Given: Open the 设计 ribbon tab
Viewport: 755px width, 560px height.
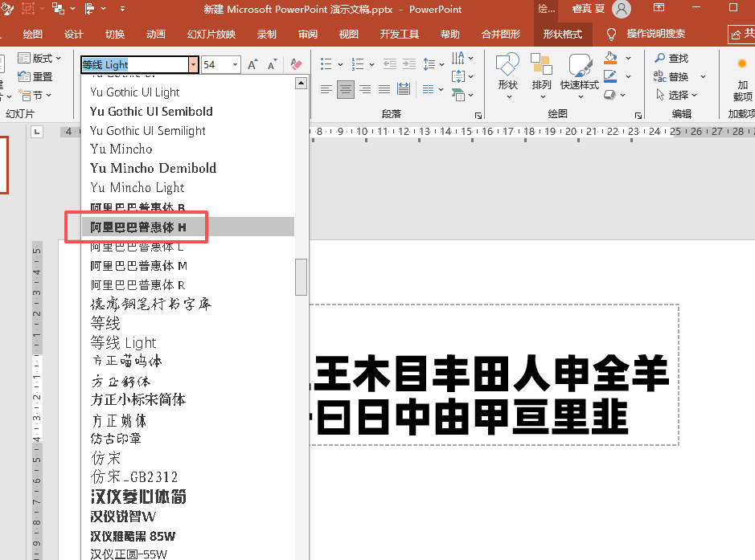Looking at the screenshot, I should point(74,35).
